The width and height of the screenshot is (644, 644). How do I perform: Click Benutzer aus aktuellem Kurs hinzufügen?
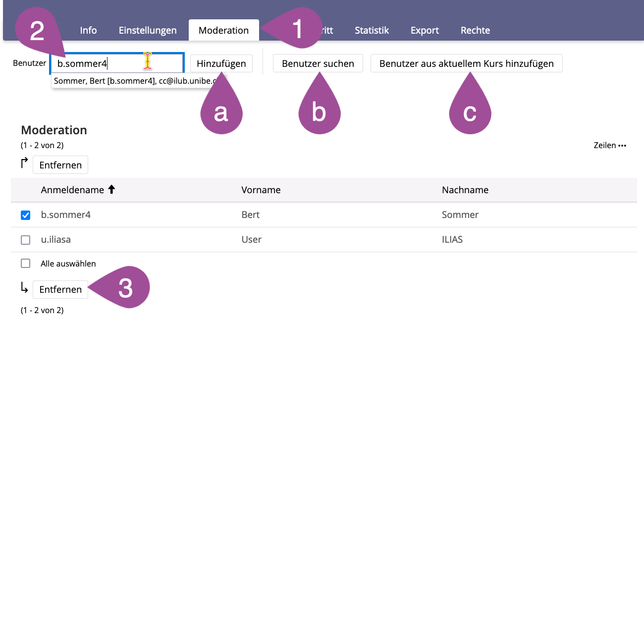(466, 63)
